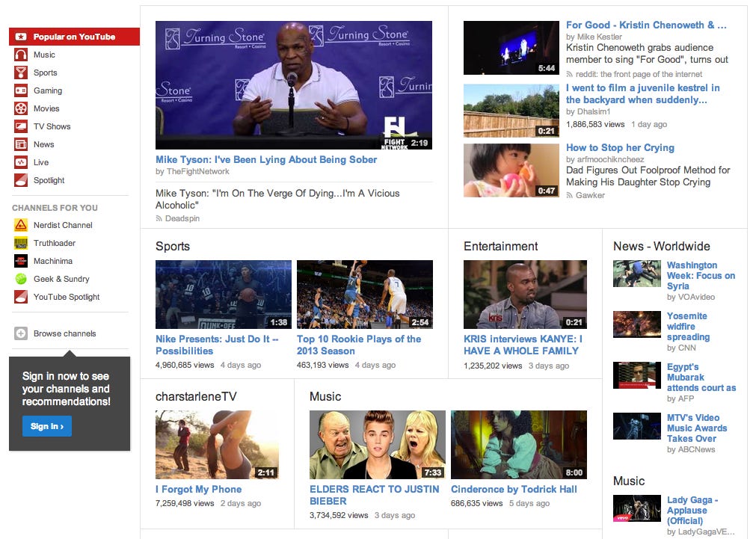Open Egypt's Mubarak attends court link
The image size is (756, 539).
pos(701,377)
